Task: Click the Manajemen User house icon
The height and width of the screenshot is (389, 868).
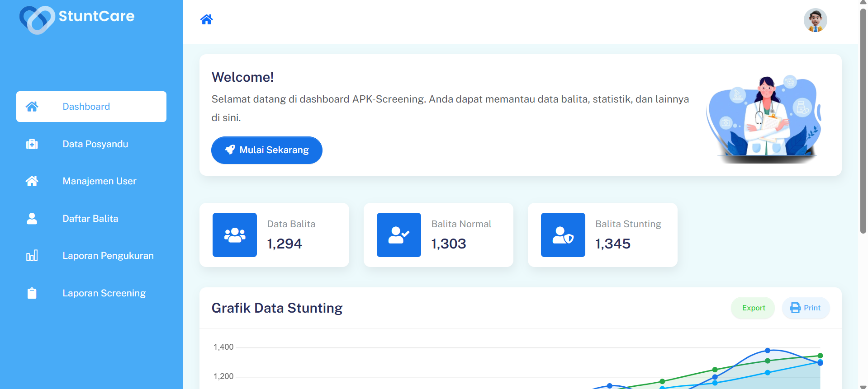Action: point(32,181)
